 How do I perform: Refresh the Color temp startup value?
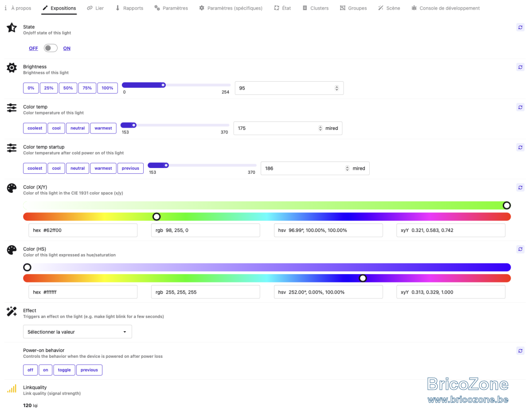pyautogui.click(x=520, y=147)
